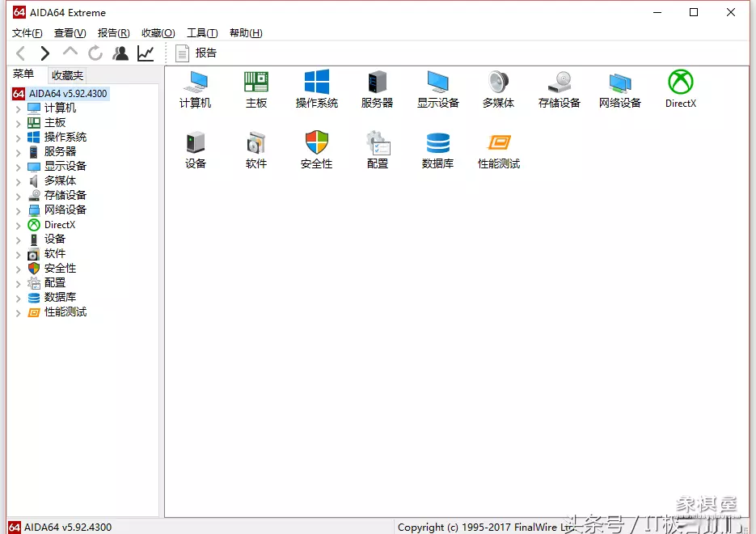Screen dimensions: 756x534
Task: Expand the 计算机 tree node
Action: tap(19, 109)
